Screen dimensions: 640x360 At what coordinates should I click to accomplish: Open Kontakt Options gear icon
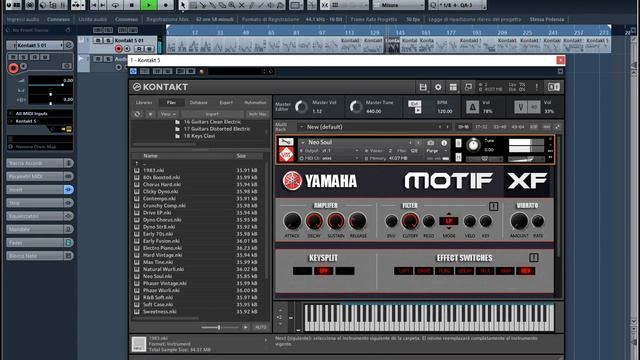(x=438, y=87)
